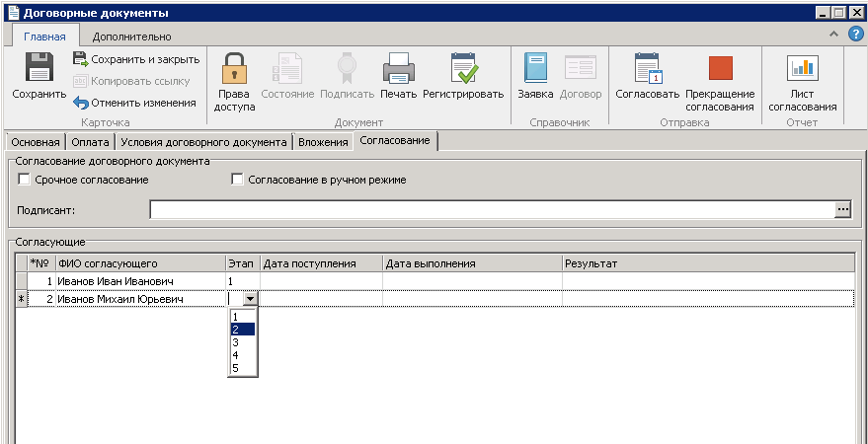868x444 pixels.
Task: Click the Подписант input field
Action: (491, 209)
